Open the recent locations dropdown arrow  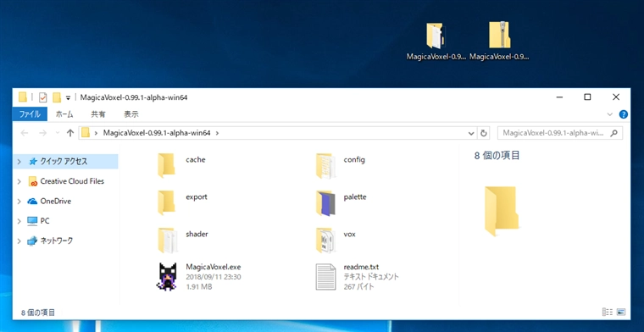click(57, 133)
